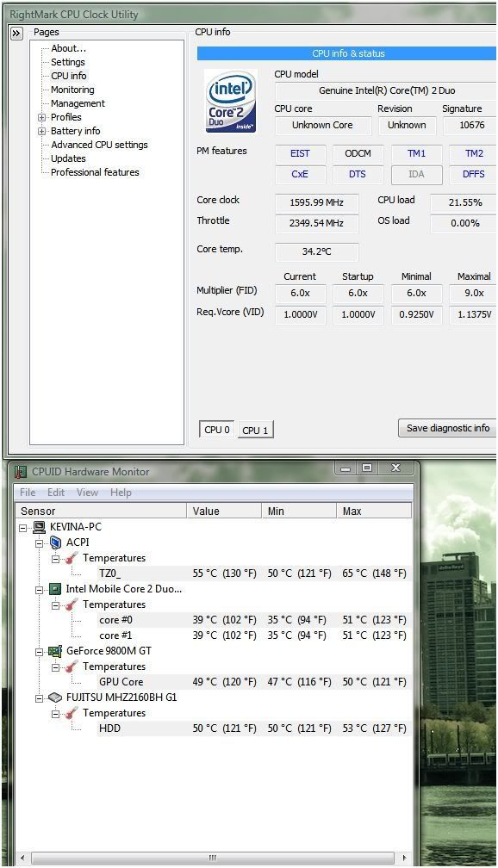Click the Sensor column header
The image size is (498, 868).
coord(101,511)
